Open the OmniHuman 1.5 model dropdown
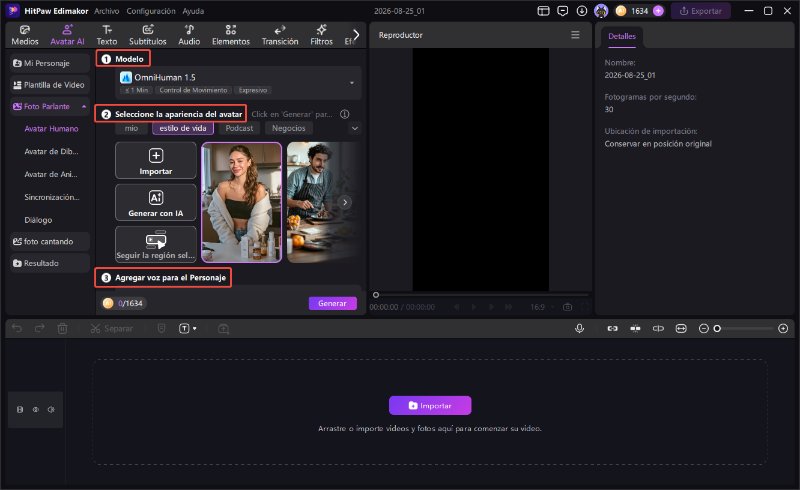The width and height of the screenshot is (800, 490). pos(239,83)
